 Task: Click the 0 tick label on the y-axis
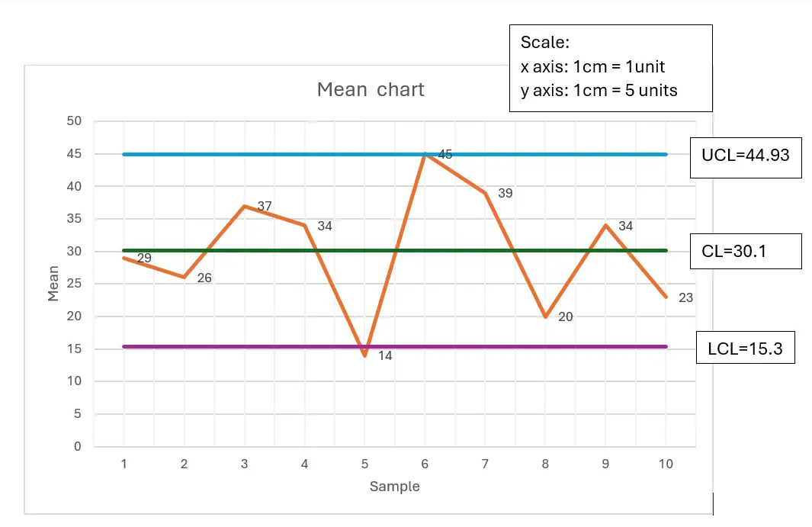77,447
